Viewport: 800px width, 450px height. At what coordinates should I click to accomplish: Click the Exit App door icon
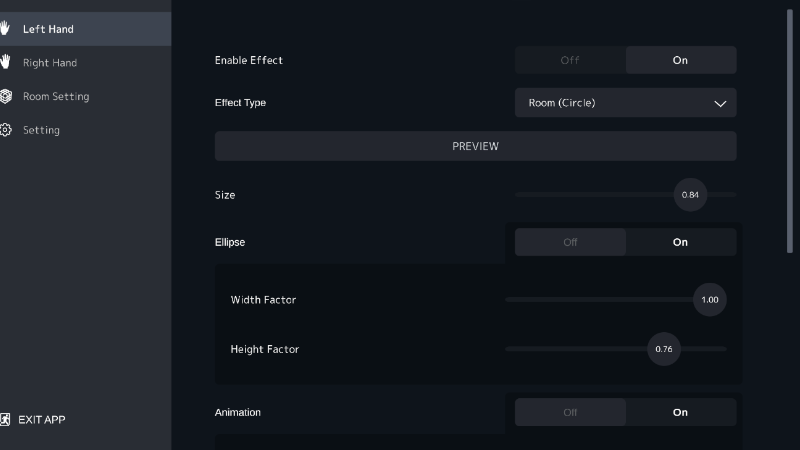[6, 420]
